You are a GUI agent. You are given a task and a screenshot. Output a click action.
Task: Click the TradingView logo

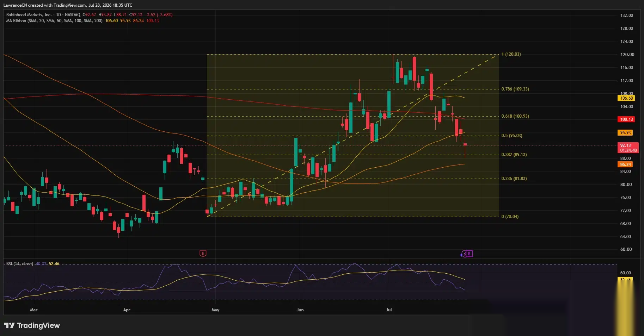(32, 325)
